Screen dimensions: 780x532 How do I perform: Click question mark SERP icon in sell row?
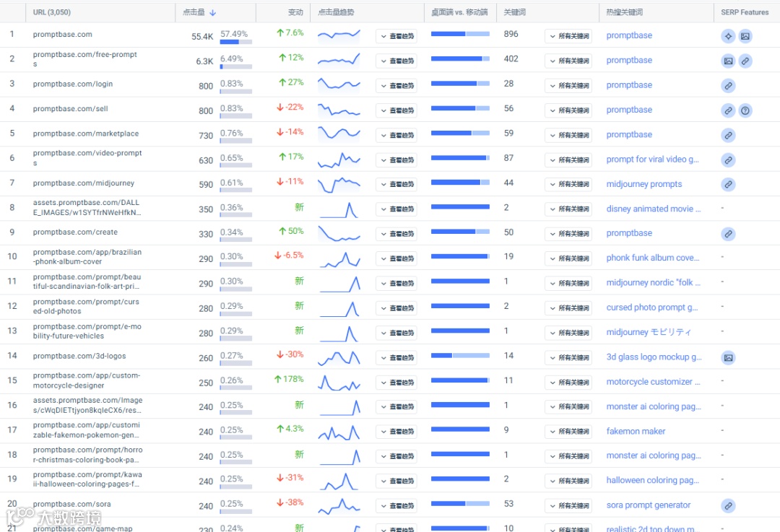click(745, 110)
